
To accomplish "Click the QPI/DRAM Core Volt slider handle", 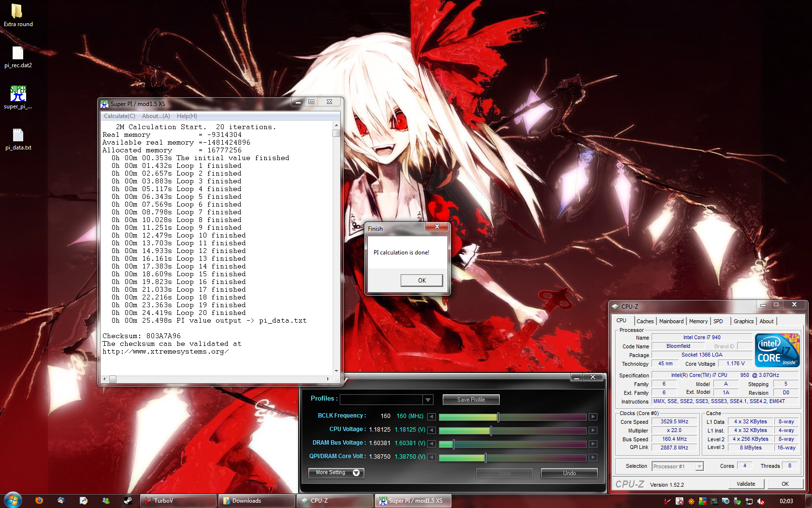I will 485,457.
